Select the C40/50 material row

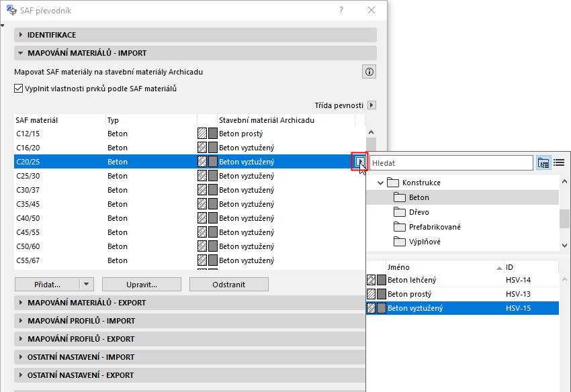pos(189,218)
